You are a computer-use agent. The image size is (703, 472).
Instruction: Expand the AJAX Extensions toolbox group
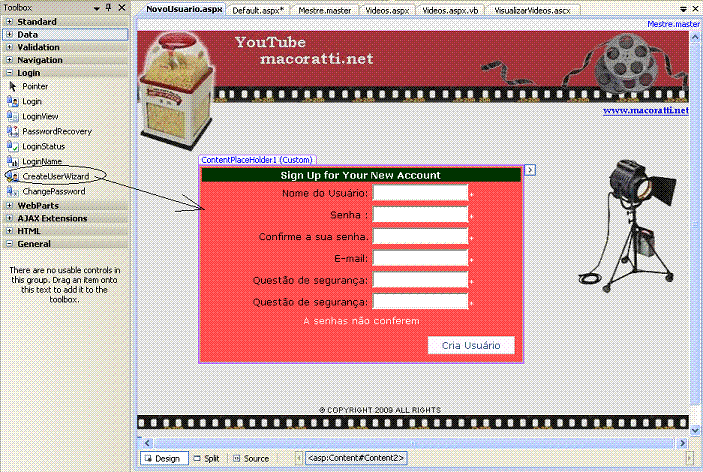9,218
